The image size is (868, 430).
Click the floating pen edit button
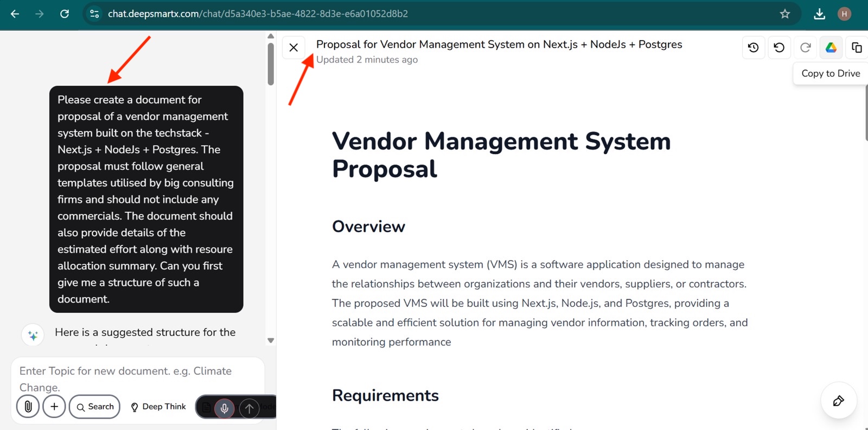point(838,401)
